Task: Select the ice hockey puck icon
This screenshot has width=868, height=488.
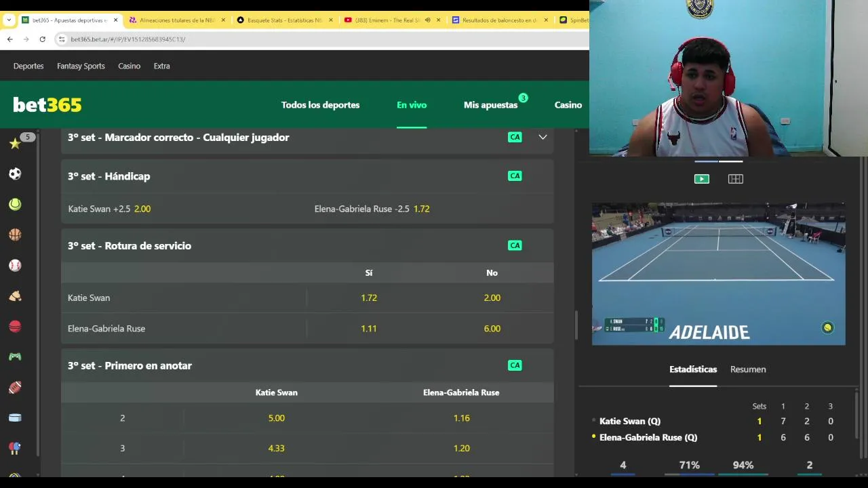Action: click(x=15, y=418)
